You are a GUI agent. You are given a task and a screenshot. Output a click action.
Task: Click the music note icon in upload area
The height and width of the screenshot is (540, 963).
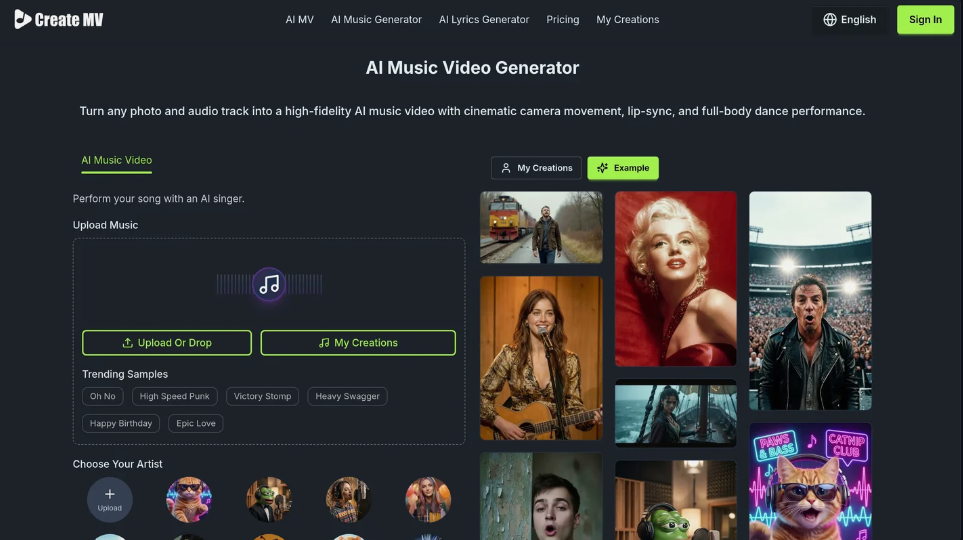point(269,285)
